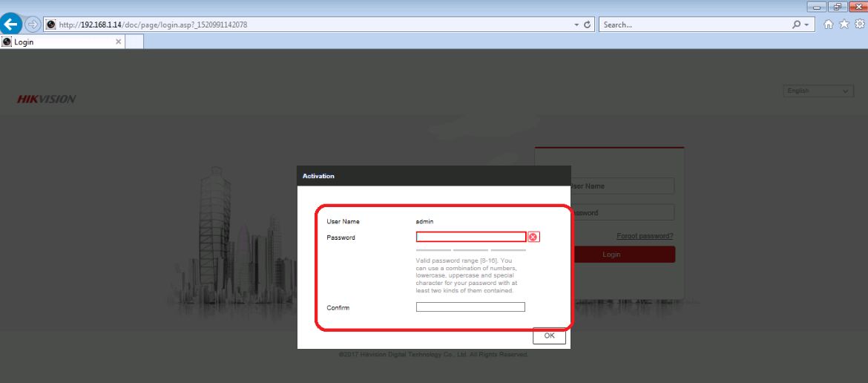The width and height of the screenshot is (868, 383).
Task: Open a new blank tab
Action: point(134,42)
